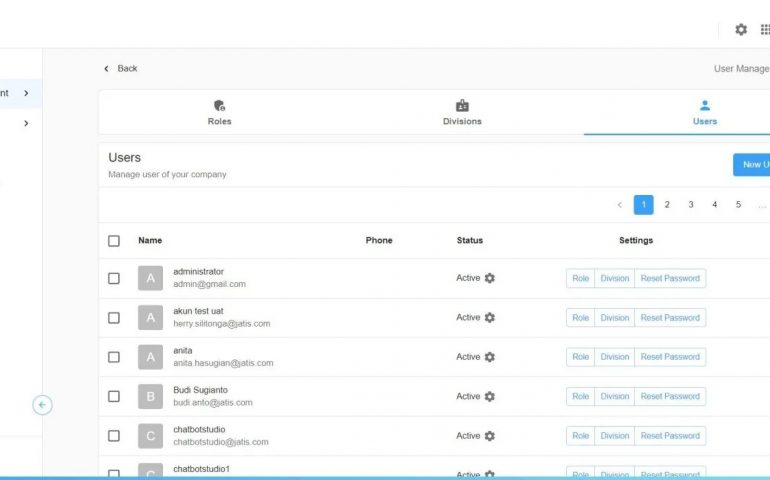This screenshot has height=480, width=770.
Task: Switch to the Roles tab
Action: (x=219, y=112)
